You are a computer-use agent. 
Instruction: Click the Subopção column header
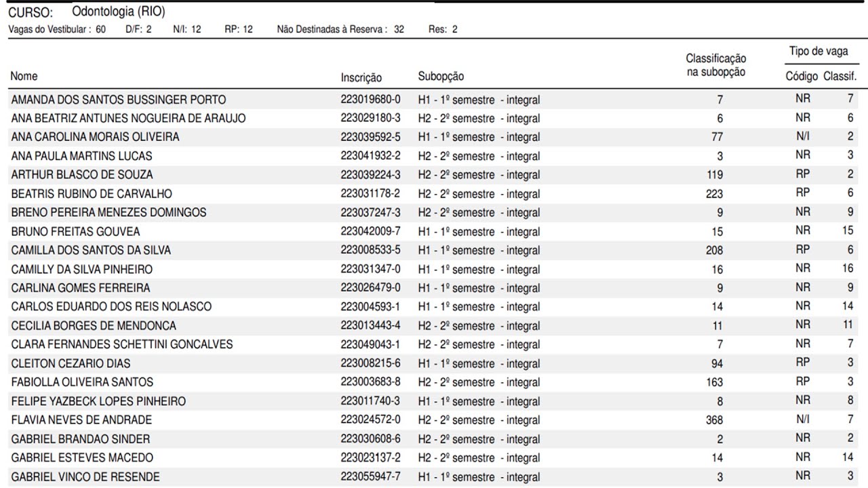441,77
